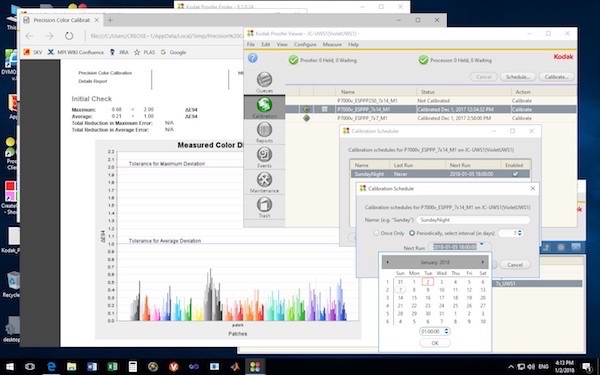Go to previous month in calendar

point(387,262)
